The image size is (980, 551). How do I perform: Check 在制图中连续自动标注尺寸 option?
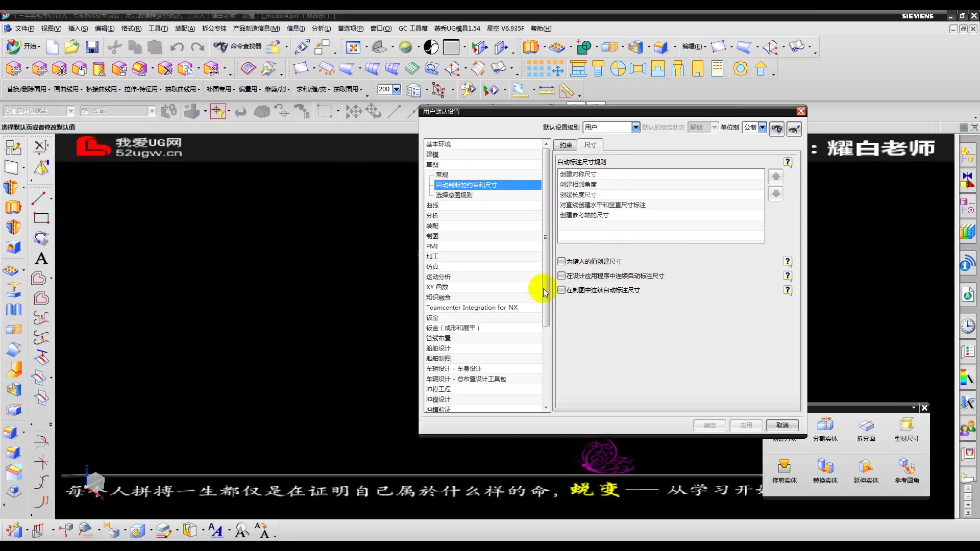[561, 290]
